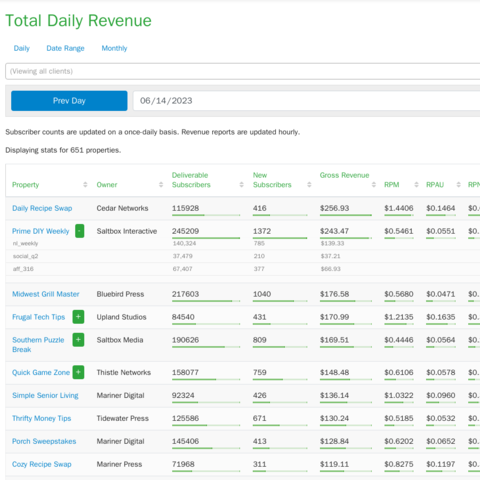Expand Quick Game Zone breakdown
The height and width of the screenshot is (480, 480).
pyautogui.click(x=78, y=372)
